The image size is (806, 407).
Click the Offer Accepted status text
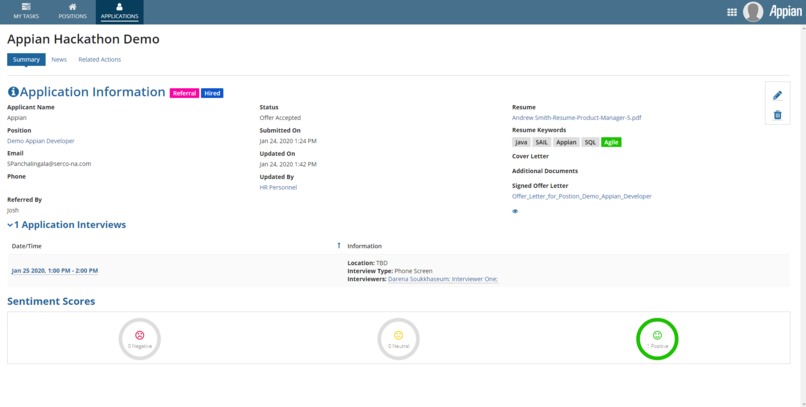point(280,118)
